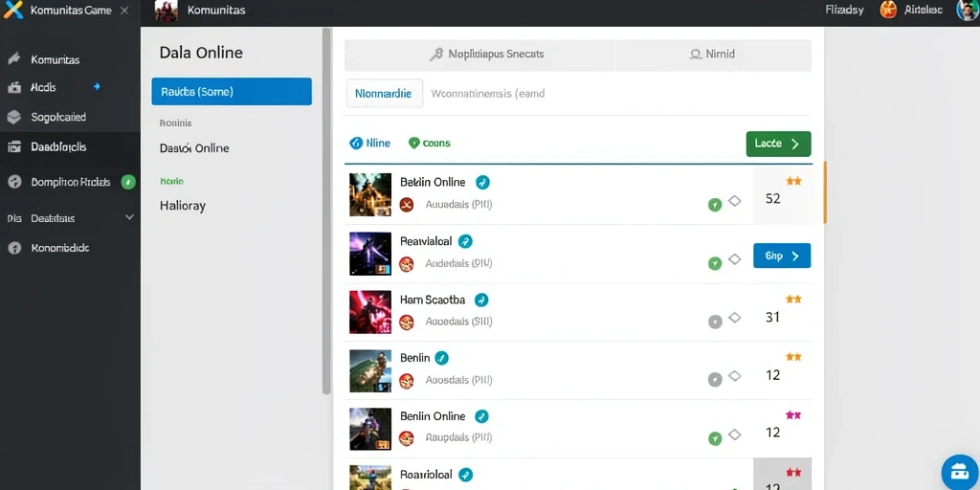Screen dimensions: 980x490
Task: Open the Sogotcaited cube icon in sidebar
Action: (13, 117)
